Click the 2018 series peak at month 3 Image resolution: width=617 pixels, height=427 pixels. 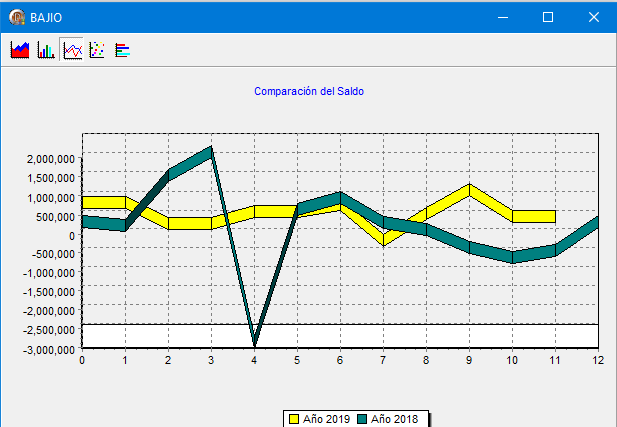click(211, 151)
